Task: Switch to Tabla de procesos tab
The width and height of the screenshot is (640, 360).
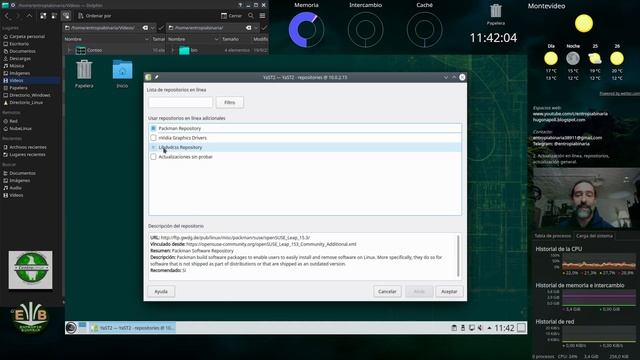Action: click(x=552, y=236)
